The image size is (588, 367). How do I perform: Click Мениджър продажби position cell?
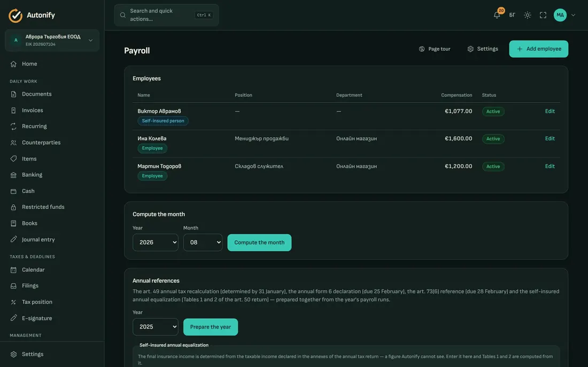[261, 139]
